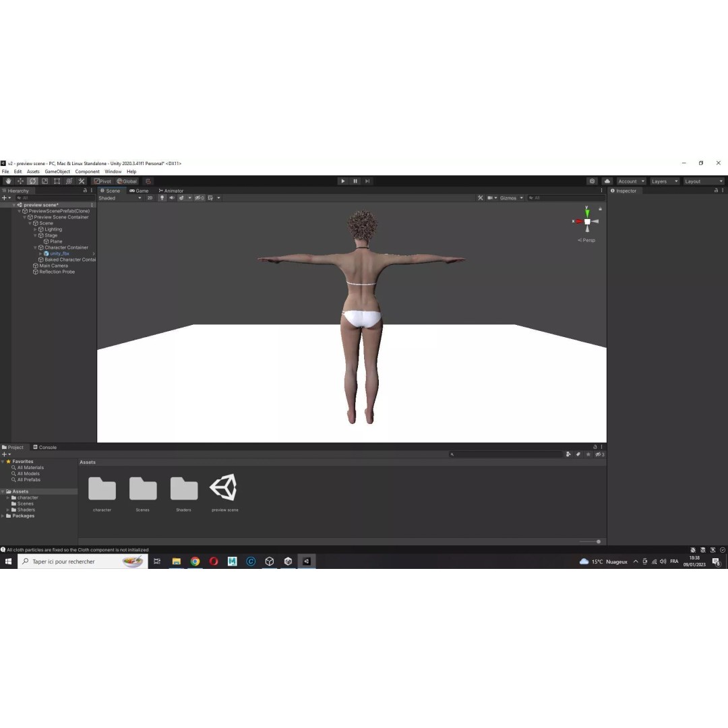The height and width of the screenshot is (728, 728).
Task: Lock the Inspector panel
Action: click(716, 190)
